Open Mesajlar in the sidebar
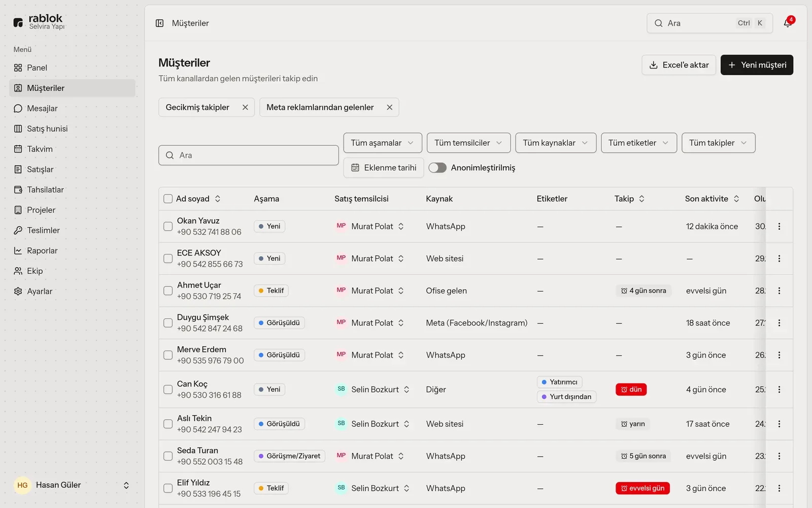Image resolution: width=812 pixels, height=508 pixels. click(x=72, y=108)
